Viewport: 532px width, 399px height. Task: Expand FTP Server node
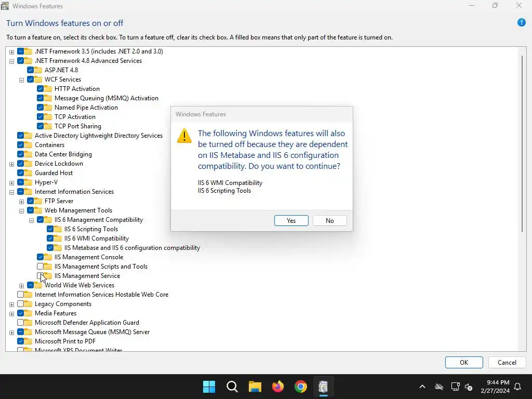(21, 202)
